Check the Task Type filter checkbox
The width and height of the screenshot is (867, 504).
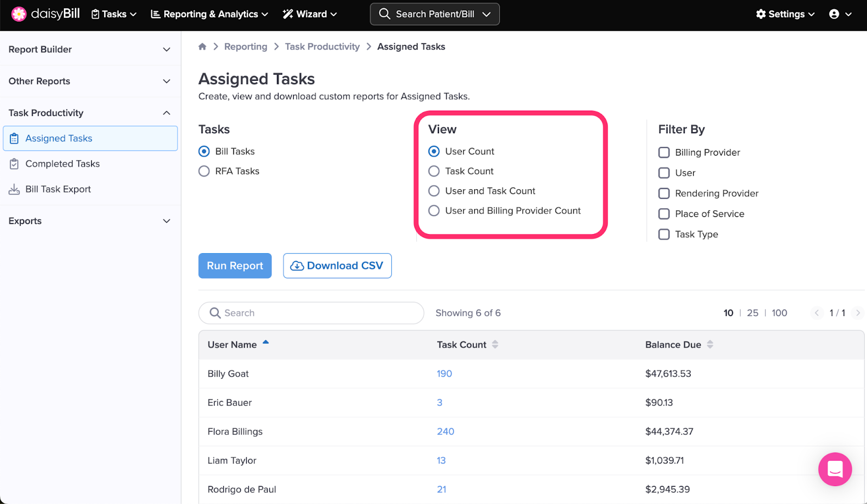(x=664, y=234)
